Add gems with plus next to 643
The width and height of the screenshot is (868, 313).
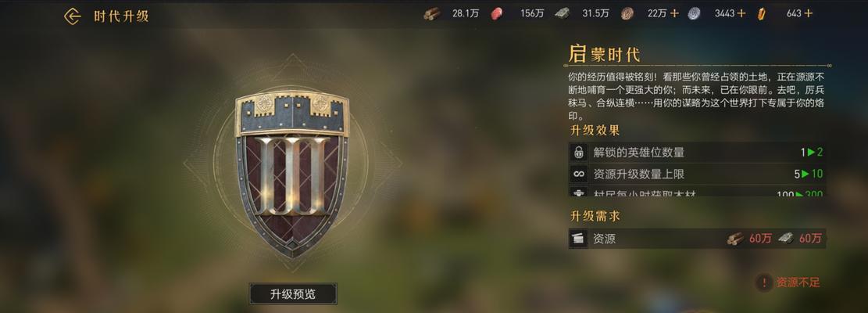[808, 14]
